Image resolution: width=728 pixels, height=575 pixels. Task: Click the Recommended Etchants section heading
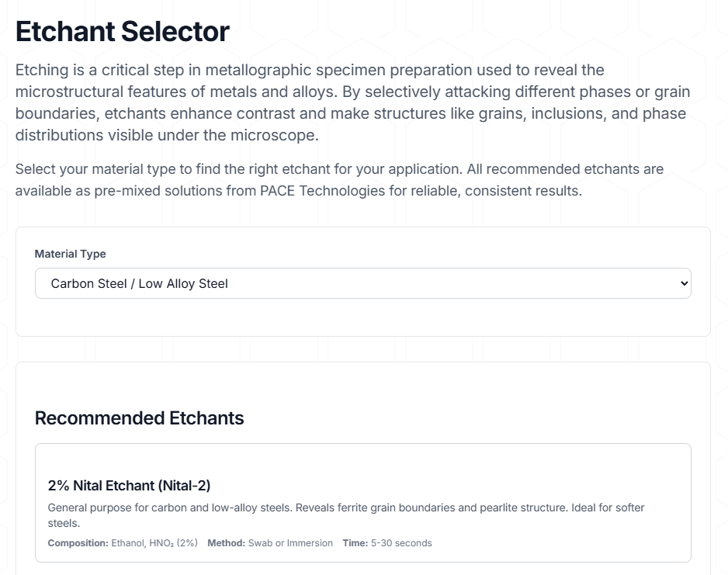[x=139, y=417]
